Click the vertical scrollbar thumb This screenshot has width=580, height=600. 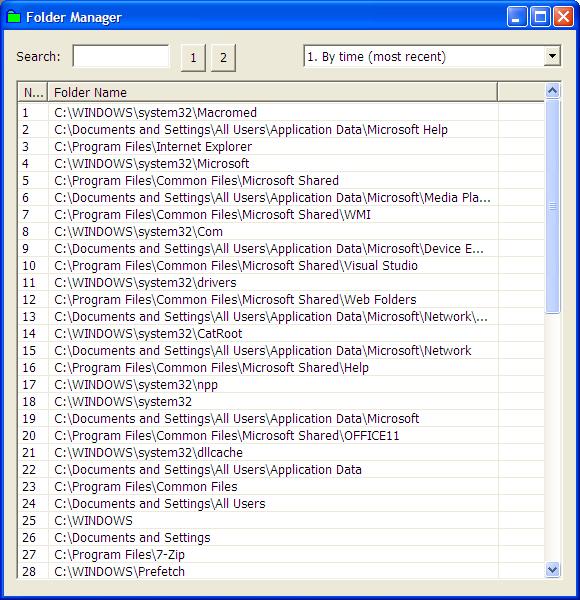(552, 207)
